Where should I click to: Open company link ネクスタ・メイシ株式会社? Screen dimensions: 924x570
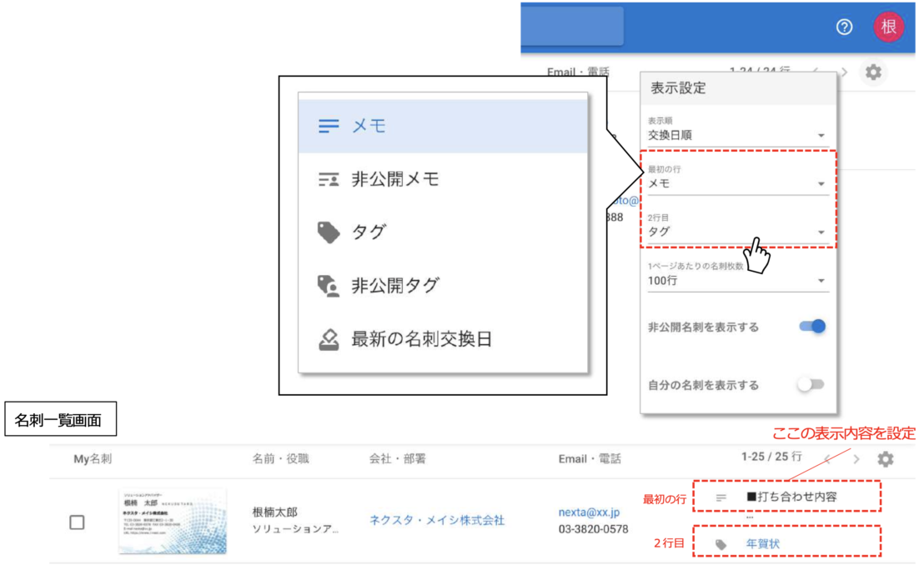(x=437, y=520)
